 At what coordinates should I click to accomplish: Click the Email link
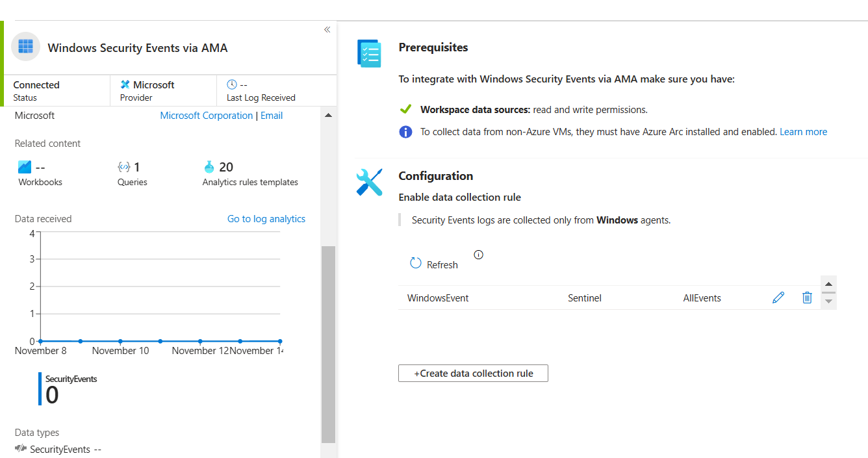click(x=272, y=115)
